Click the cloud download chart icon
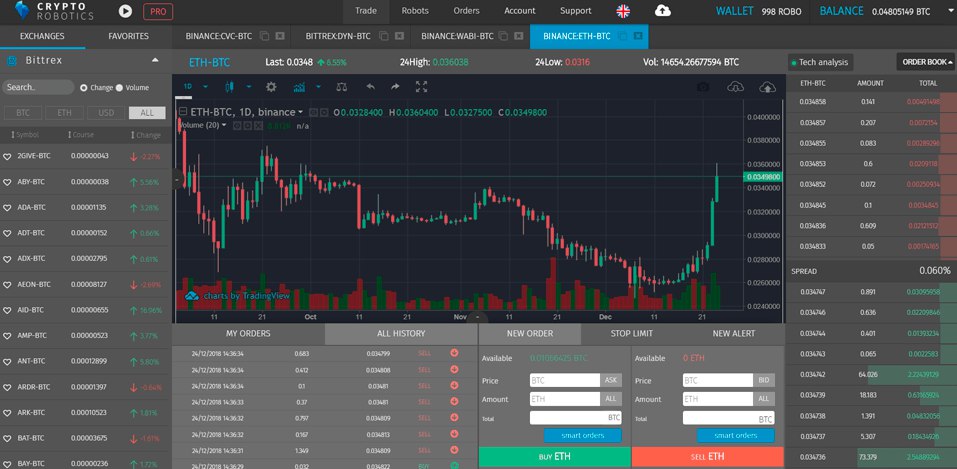957x469 pixels. click(735, 87)
